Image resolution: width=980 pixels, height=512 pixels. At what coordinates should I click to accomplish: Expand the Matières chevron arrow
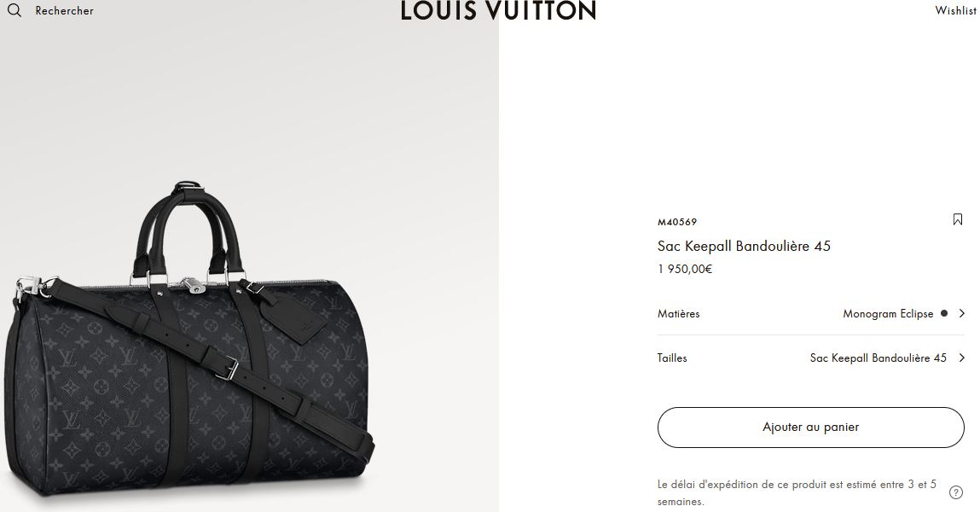(x=962, y=313)
